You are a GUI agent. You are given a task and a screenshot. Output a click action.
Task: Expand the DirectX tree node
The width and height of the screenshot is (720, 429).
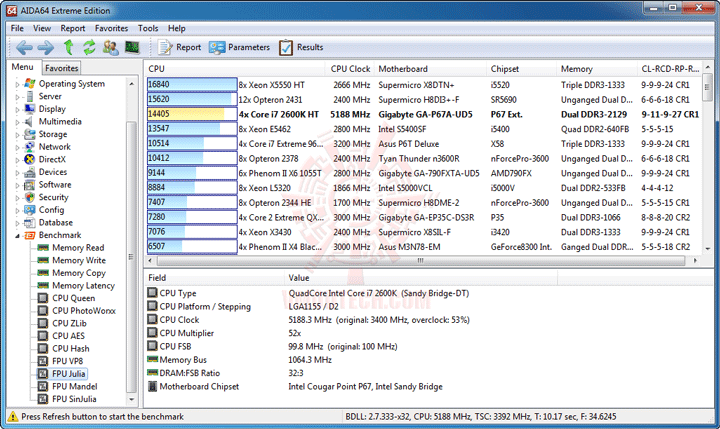pyautogui.click(x=17, y=160)
